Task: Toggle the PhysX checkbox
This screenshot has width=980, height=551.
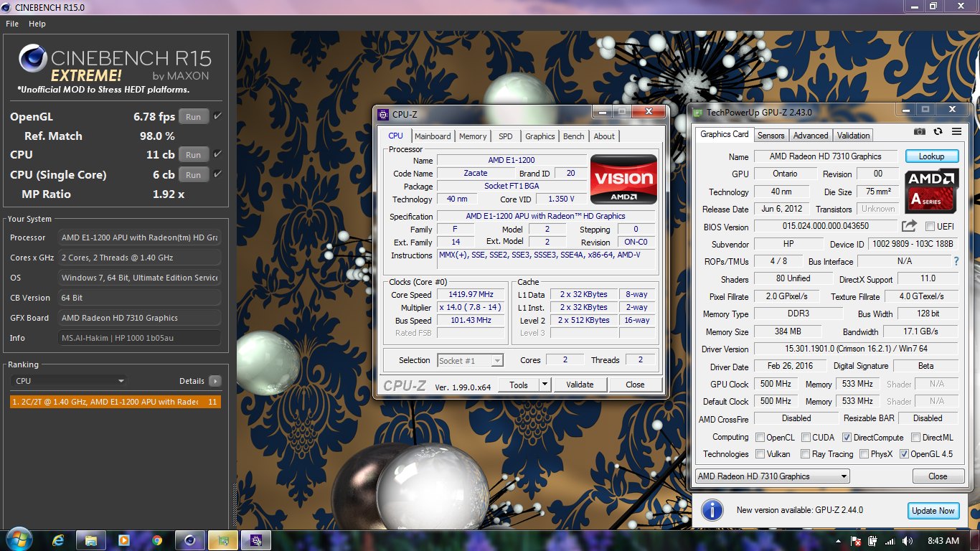Action: pyautogui.click(x=864, y=453)
